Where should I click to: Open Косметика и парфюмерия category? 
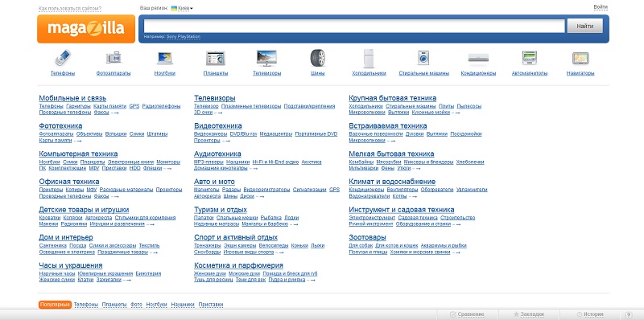point(238,265)
